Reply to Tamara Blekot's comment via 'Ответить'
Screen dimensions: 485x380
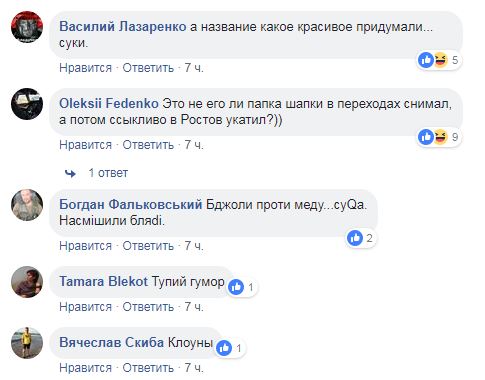[x=148, y=307]
